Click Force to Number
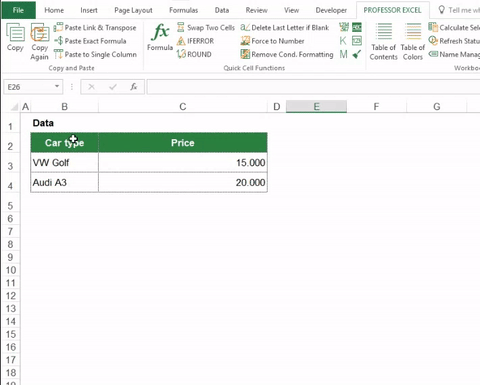This screenshot has height=385, width=480. pos(272,41)
